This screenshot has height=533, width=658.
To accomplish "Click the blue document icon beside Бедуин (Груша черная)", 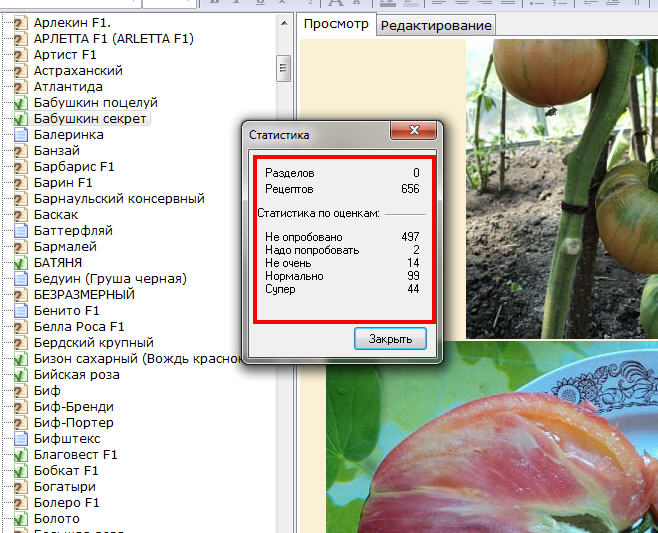I will click(21, 279).
